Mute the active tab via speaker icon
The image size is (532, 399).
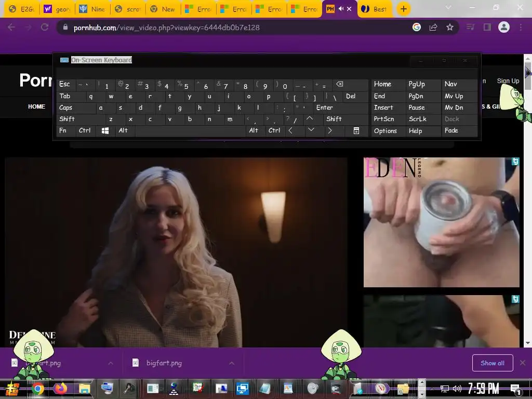coord(341,9)
